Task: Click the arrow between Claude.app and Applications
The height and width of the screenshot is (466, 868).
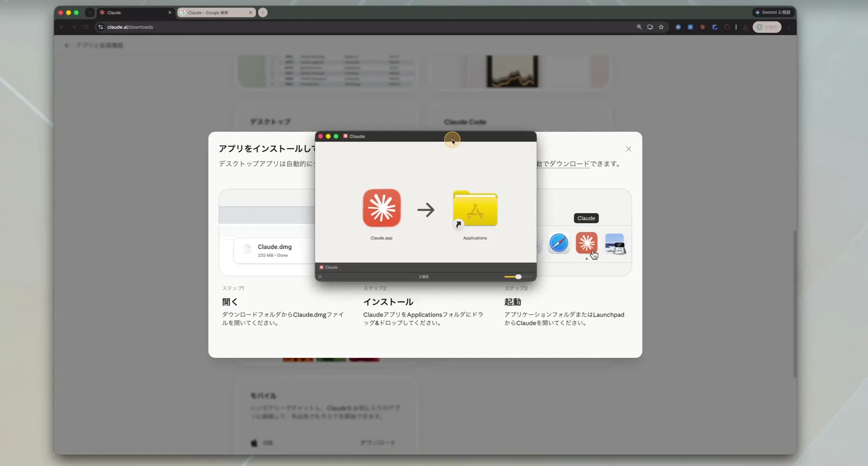Action: coord(426,209)
